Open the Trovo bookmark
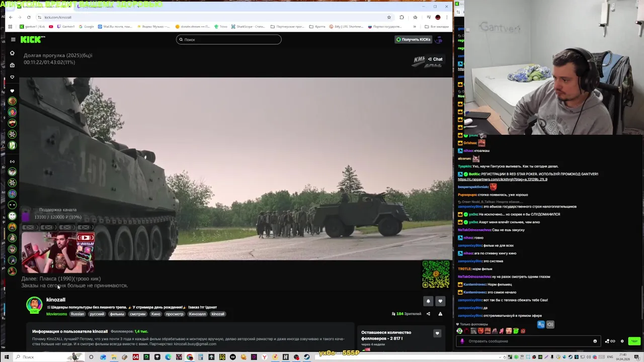The image size is (644, 362). point(220,27)
